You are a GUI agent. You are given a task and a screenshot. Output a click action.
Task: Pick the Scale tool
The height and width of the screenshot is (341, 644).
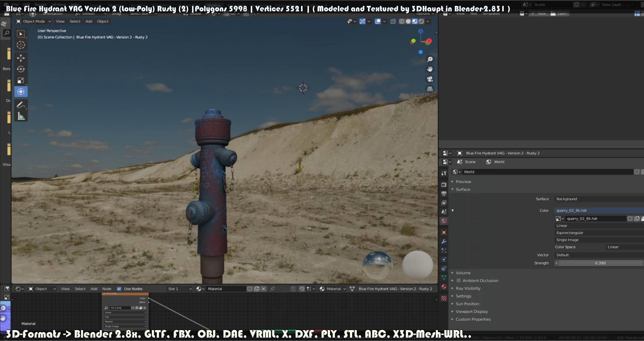coord(21,80)
